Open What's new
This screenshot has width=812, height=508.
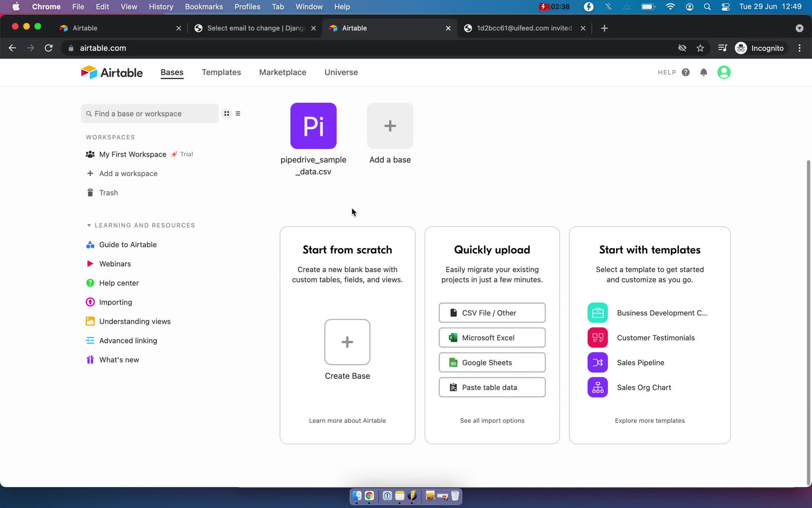112,360
